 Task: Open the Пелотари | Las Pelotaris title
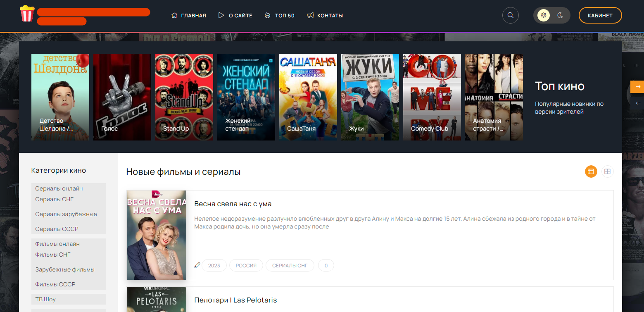point(235,300)
